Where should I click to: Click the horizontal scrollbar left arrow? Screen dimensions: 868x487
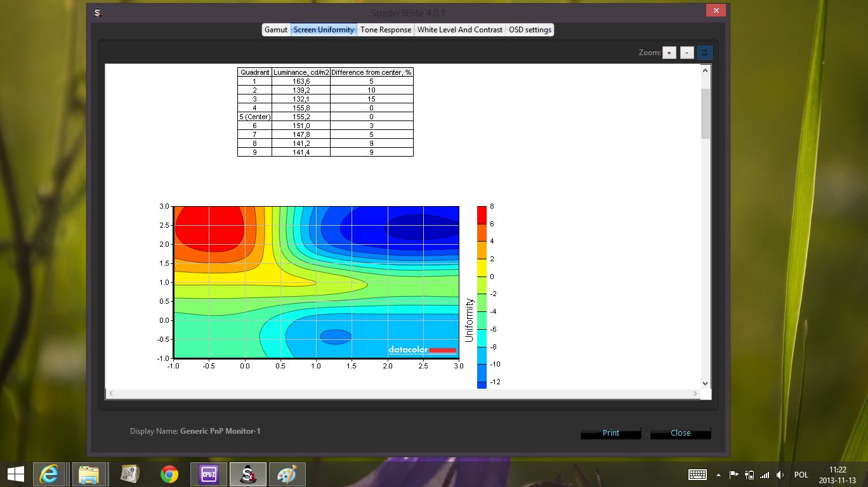click(x=110, y=394)
